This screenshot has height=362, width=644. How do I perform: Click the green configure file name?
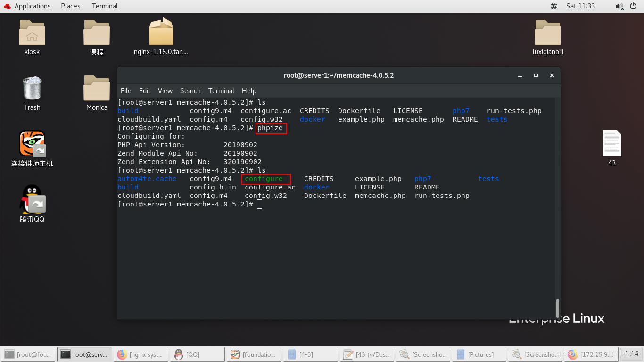[x=264, y=179]
